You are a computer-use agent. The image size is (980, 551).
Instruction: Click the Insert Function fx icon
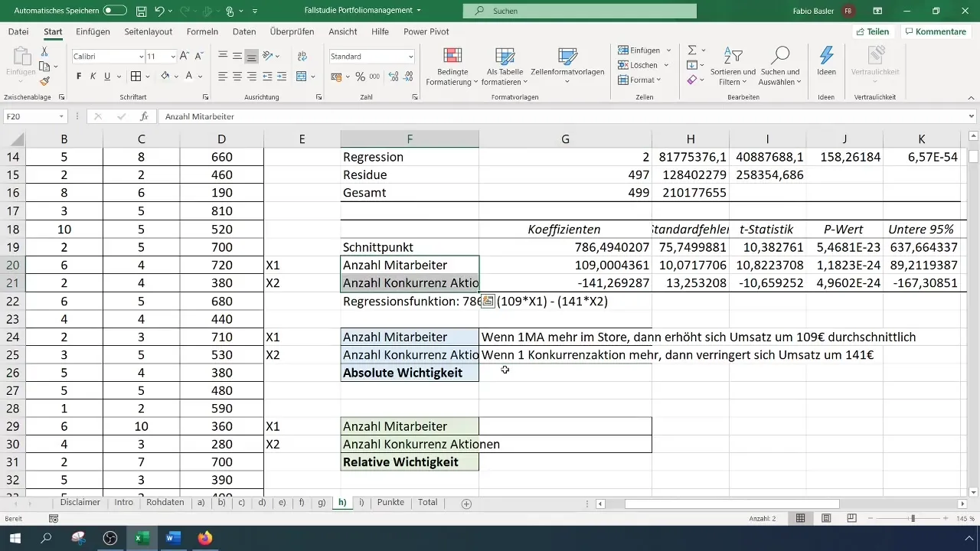pyautogui.click(x=143, y=116)
